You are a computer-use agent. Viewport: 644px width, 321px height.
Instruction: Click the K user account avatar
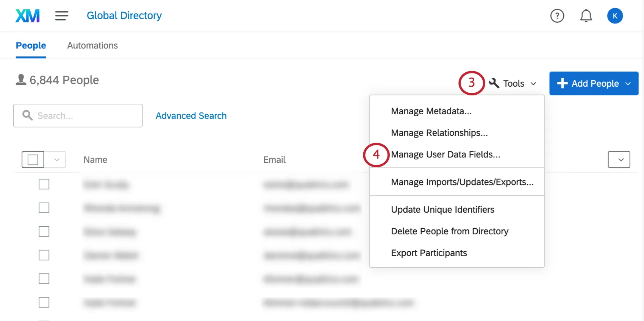pyautogui.click(x=615, y=16)
